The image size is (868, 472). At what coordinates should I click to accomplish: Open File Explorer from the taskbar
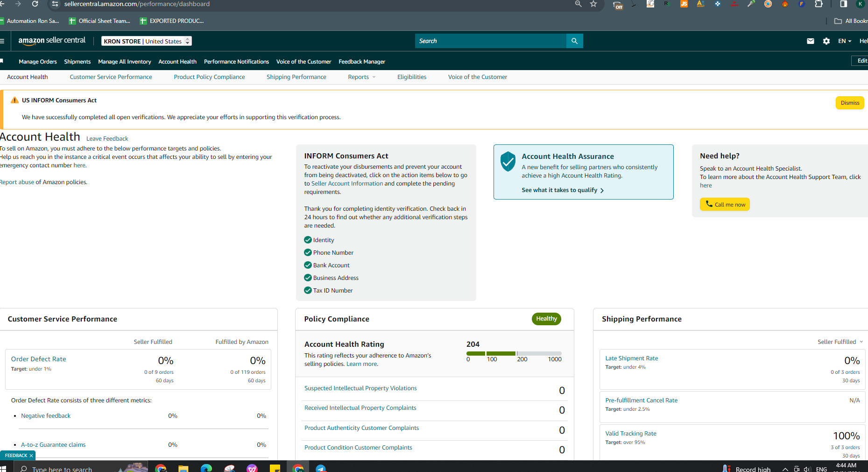click(183, 468)
